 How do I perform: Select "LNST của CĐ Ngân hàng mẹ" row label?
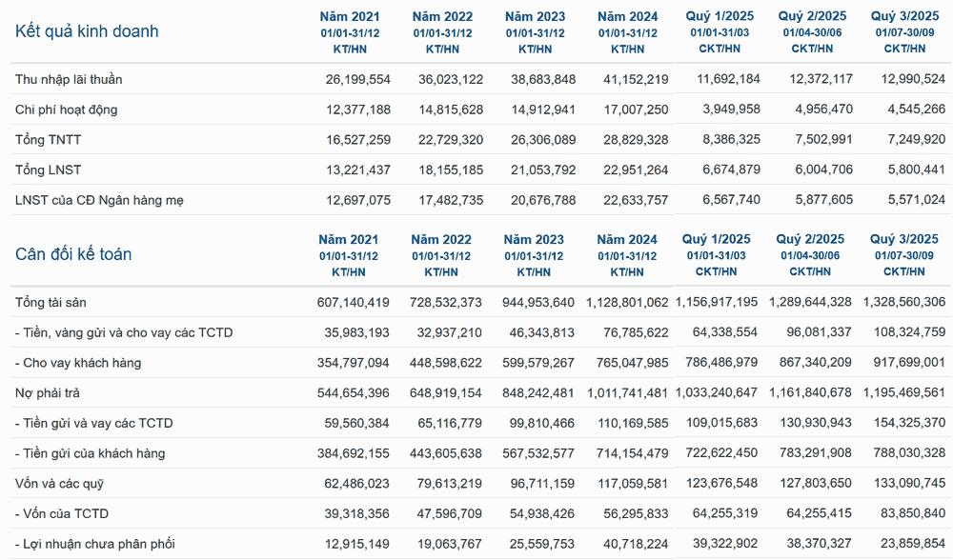pos(99,200)
